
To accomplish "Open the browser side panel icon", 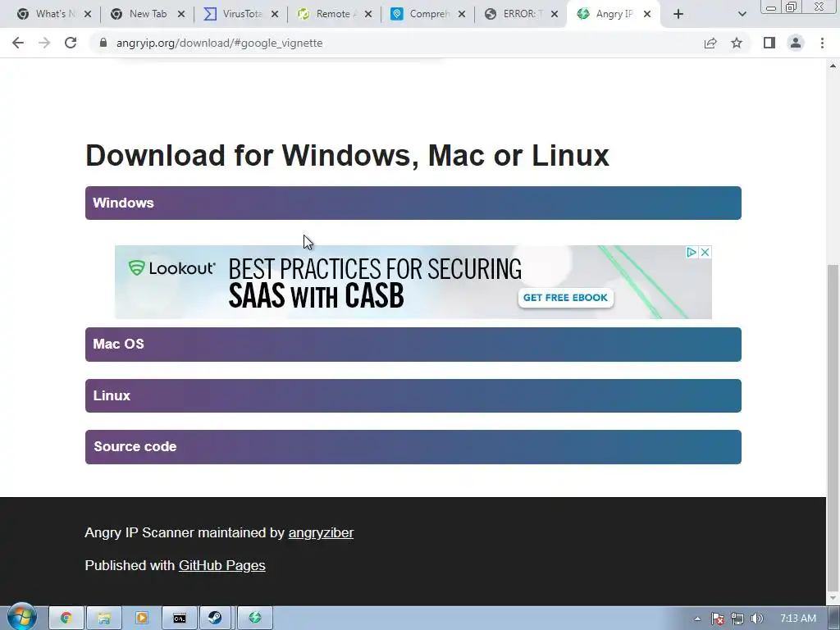I will coord(769,43).
